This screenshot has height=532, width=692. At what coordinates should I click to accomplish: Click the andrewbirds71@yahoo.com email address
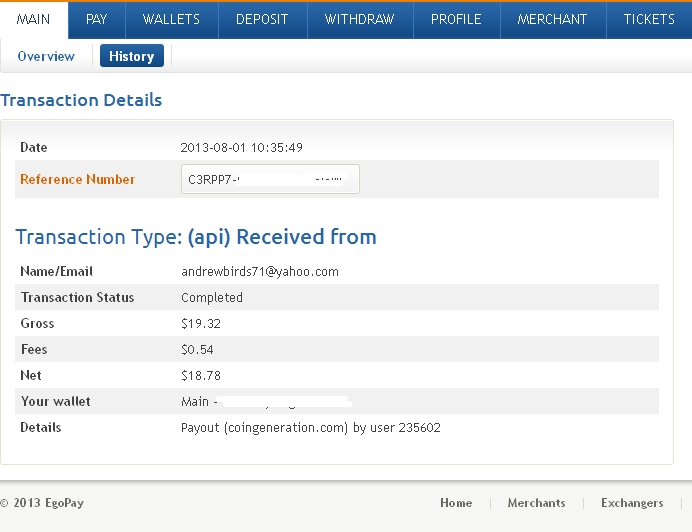point(259,272)
